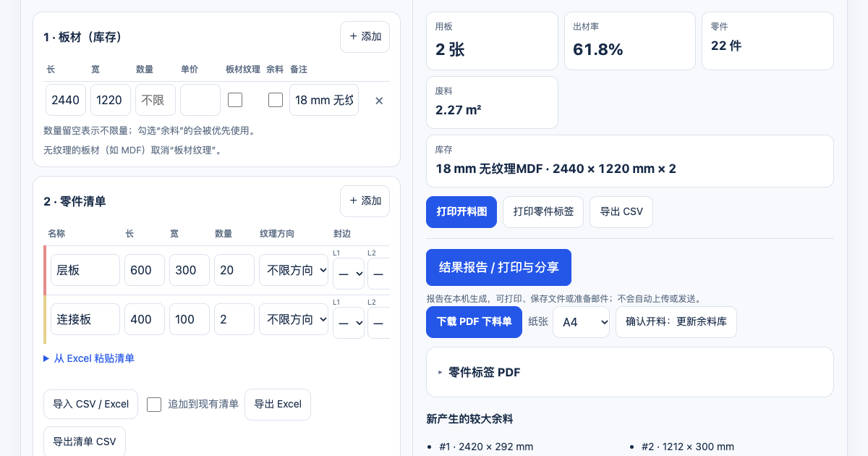868x456 pixels.
Task: Click the 出材率 61.8% card
Action: [x=630, y=41]
